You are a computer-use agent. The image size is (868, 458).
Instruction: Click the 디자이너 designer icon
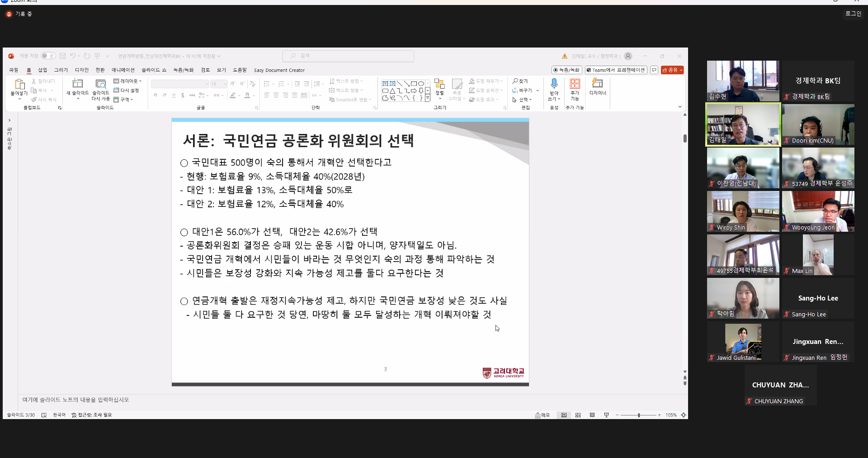598,83
